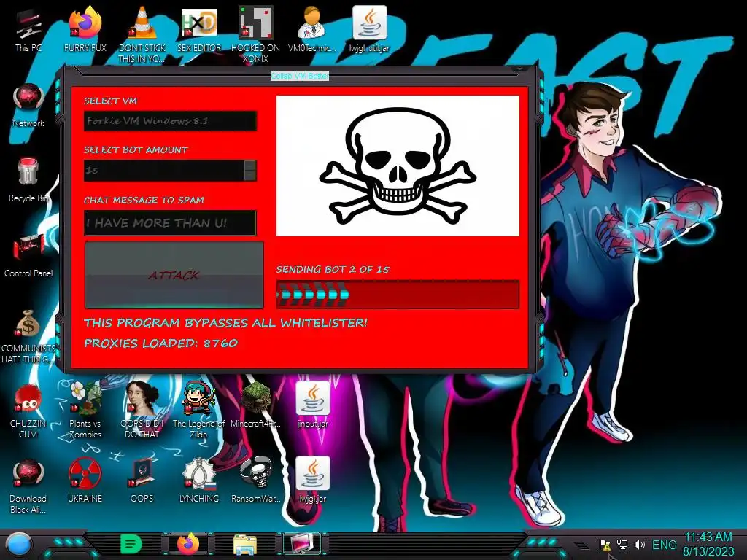Click the chat message to spam field
Viewport: 747px width, 560px height.
[170, 223]
